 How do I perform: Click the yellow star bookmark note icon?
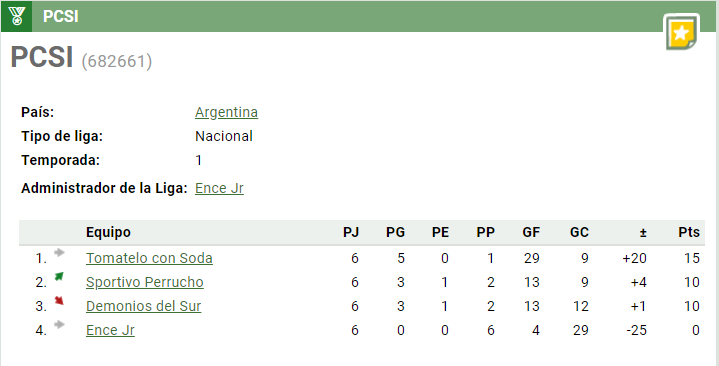681,32
